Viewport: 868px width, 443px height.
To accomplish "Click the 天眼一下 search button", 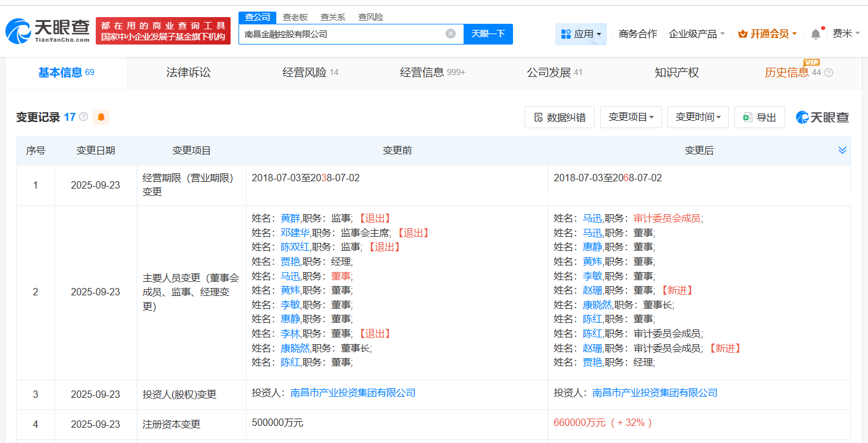I will 487,34.
